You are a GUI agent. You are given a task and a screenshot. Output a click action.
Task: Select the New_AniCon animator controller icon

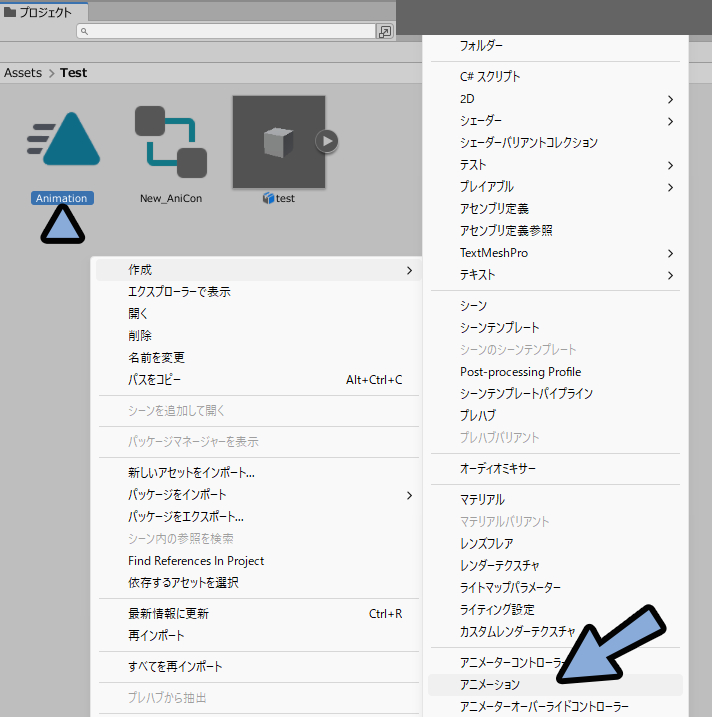pyautogui.click(x=171, y=142)
